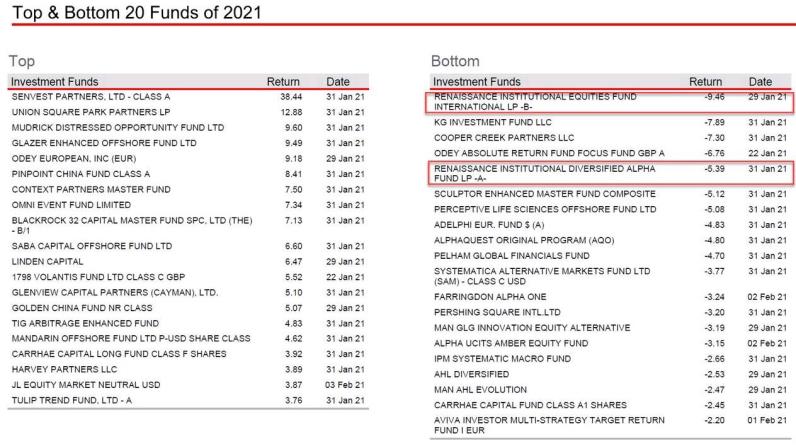Click the 9.18 return value
The height and width of the screenshot is (446, 796).
point(293,158)
